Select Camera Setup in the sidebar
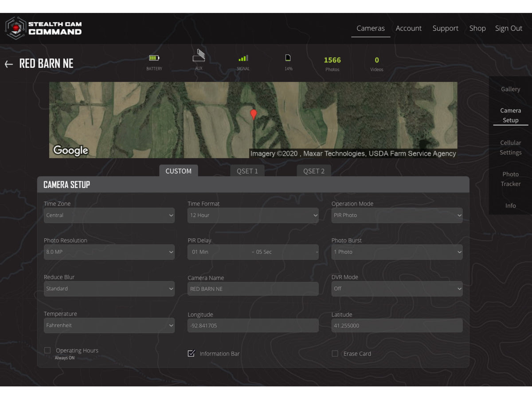Viewport: 532px width, 399px height. point(511,115)
